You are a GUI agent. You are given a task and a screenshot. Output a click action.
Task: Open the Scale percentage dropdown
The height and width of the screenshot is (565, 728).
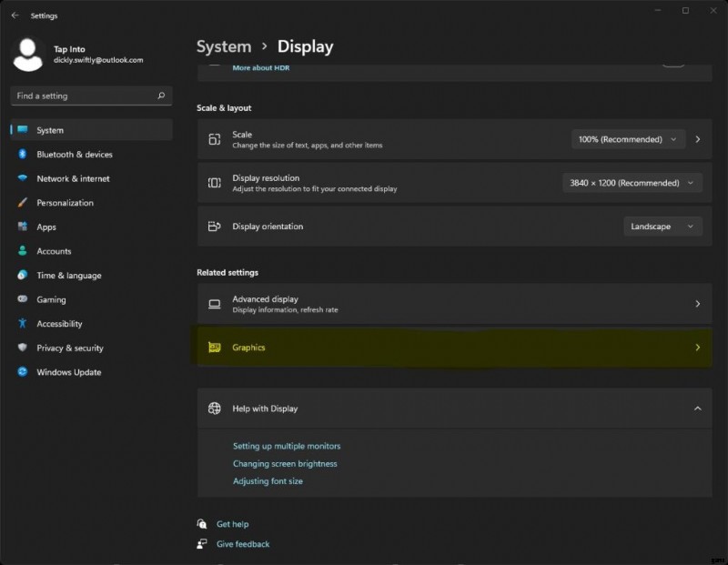coord(628,139)
